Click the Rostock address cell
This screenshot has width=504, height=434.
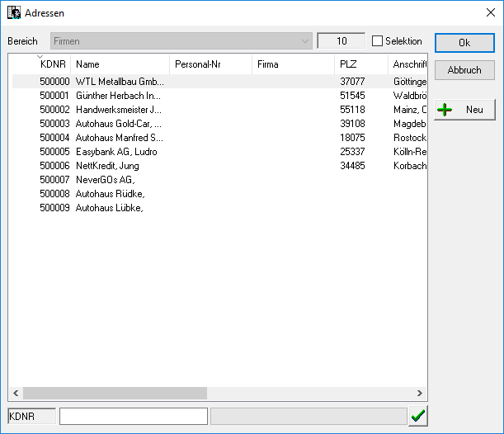coord(410,138)
